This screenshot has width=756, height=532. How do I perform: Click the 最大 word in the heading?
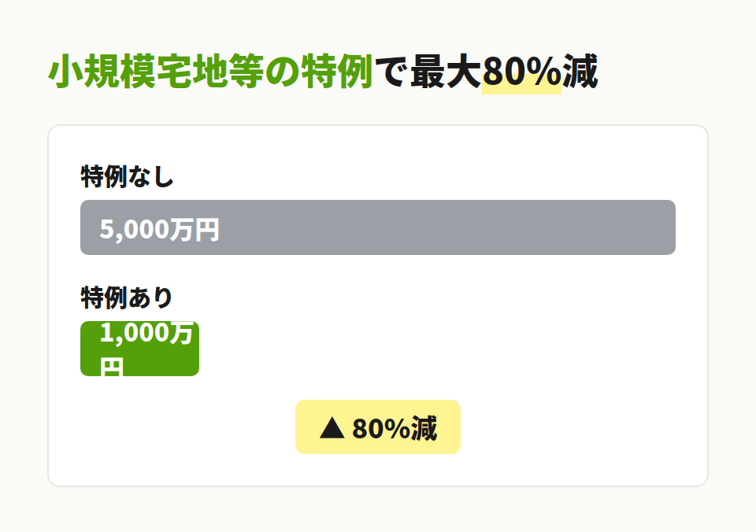point(446,72)
